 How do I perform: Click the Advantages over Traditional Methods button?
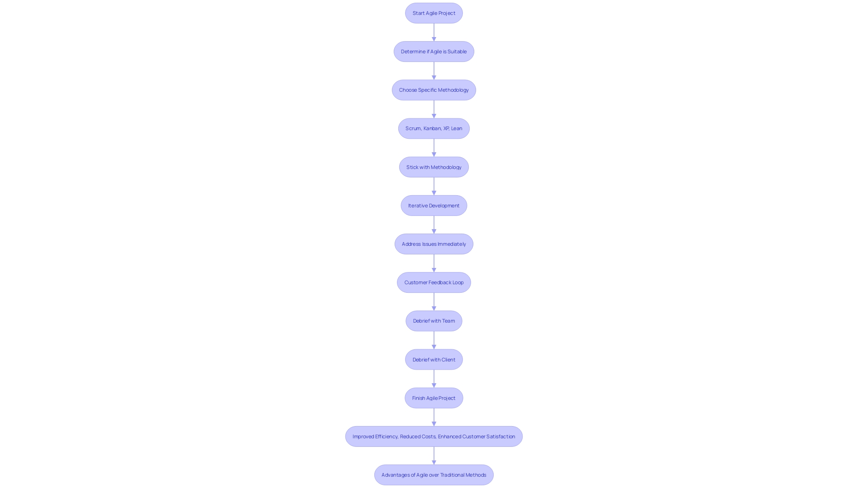(x=434, y=474)
